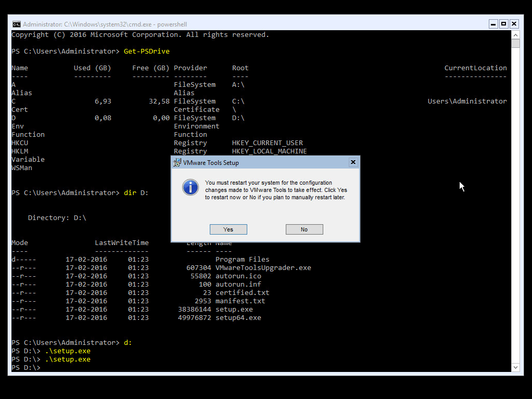This screenshot has width=532, height=399.
Task: Open the cmd.exe window system menu icon
Action: pyautogui.click(x=16, y=24)
